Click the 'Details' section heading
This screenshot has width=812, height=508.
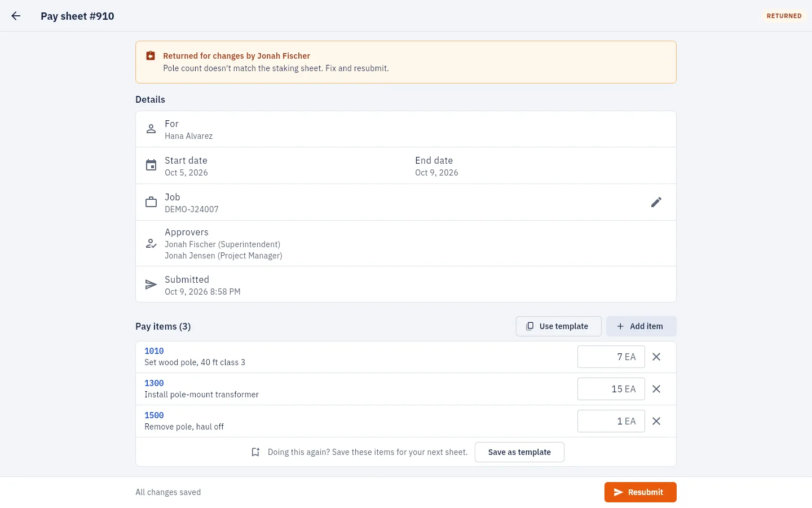[x=150, y=99]
